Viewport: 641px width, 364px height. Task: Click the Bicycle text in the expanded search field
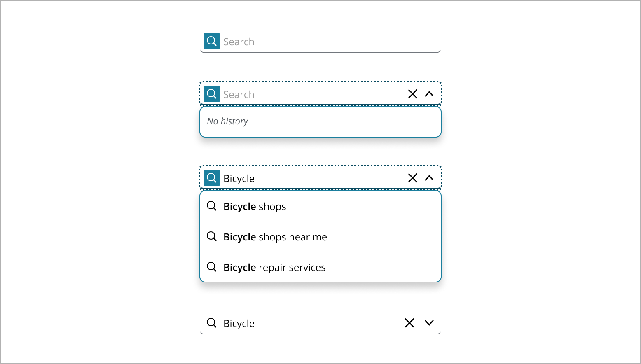[x=239, y=179]
